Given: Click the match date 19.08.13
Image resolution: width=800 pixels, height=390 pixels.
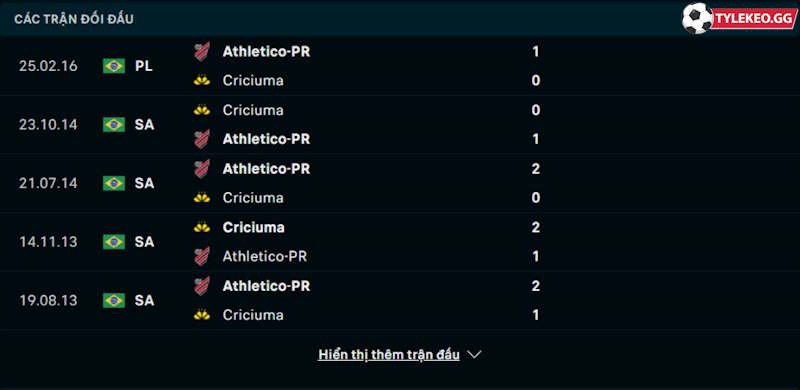Looking at the screenshot, I should (48, 300).
